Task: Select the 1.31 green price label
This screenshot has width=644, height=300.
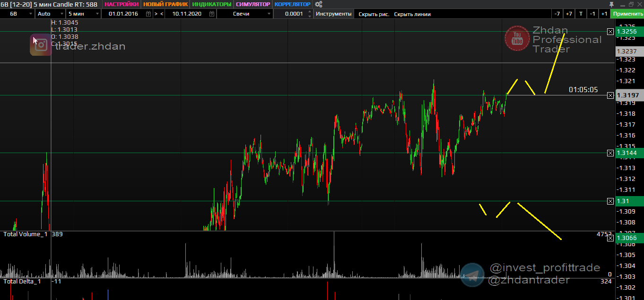Action: pyautogui.click(x=629, y=201)
